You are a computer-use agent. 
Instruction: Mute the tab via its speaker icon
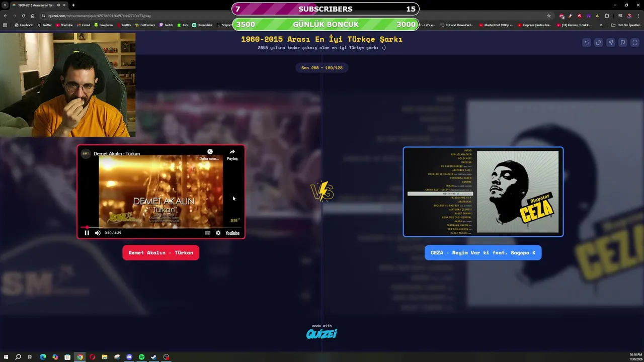point(58,5)
